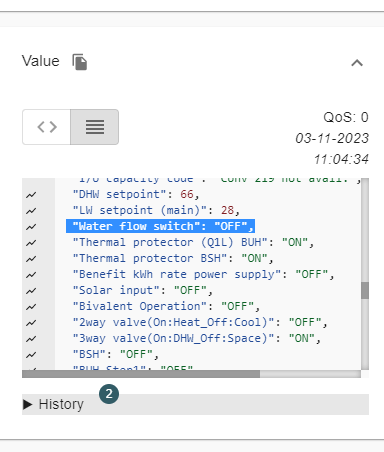
Task: Click "Benefit kWh rate power supply" line
Action: (x=203, y=274)
